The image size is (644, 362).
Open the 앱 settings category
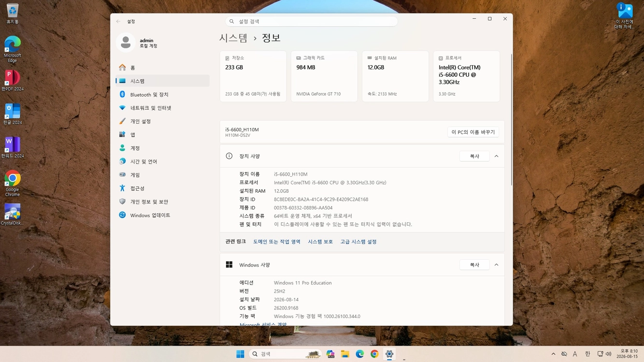[162, 135]
